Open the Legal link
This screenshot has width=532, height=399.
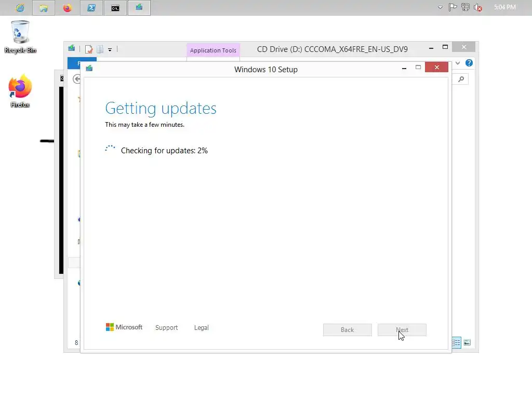click(202, 327)
